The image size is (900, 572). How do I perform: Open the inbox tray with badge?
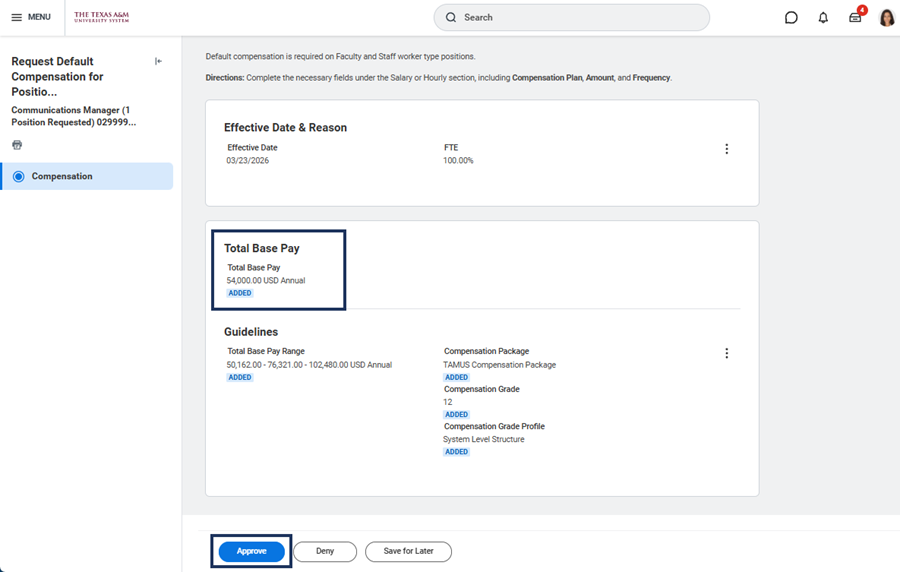coord(855,18)
